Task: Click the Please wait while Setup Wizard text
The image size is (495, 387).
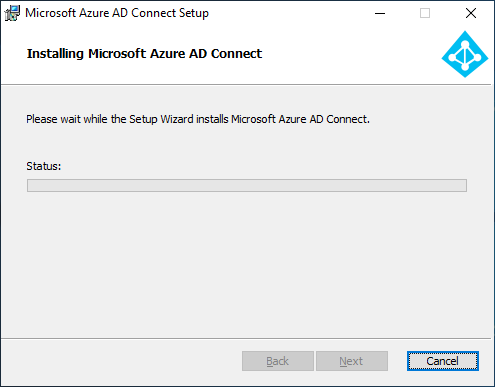Action: click(x=198, y=119)
